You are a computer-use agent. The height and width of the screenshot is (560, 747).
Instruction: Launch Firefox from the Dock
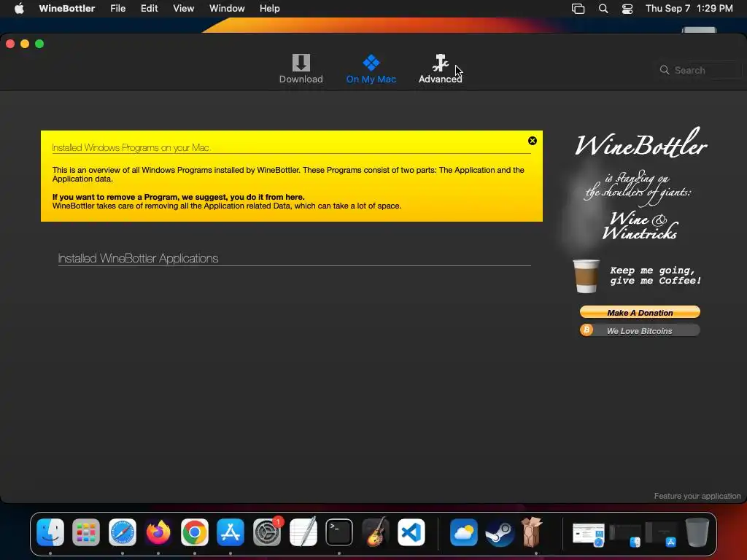[158, 532]
